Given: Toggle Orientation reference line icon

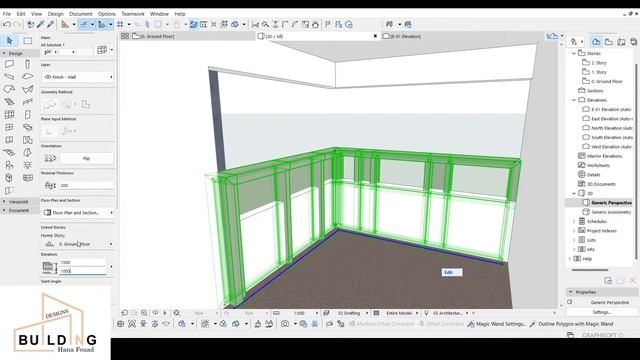Looking at the screenshot, I should pos(50,158).
